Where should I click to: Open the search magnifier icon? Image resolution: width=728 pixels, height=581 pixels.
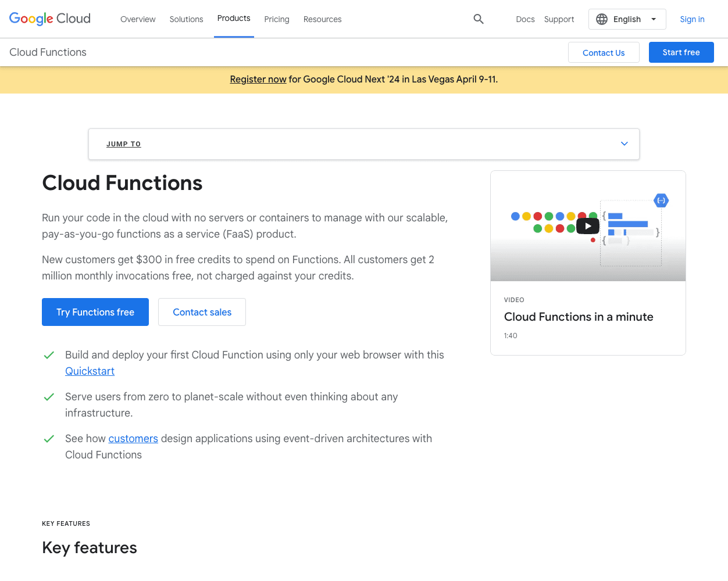point(479,19)
